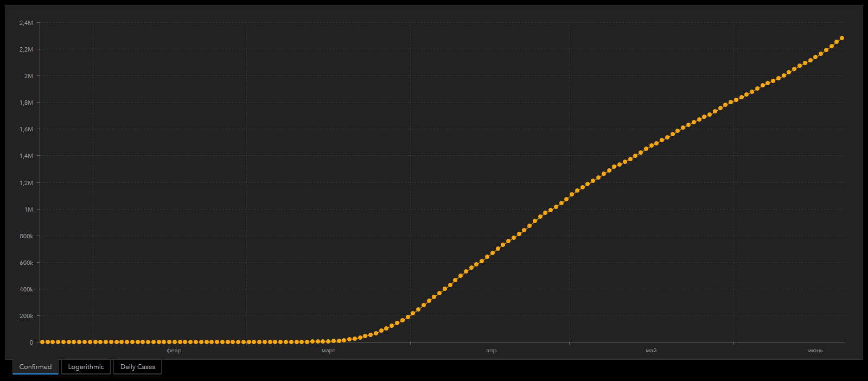Click the 800k y-axis label
The height and width of the screenshot is (381, 868).
(x=26, y=236)
